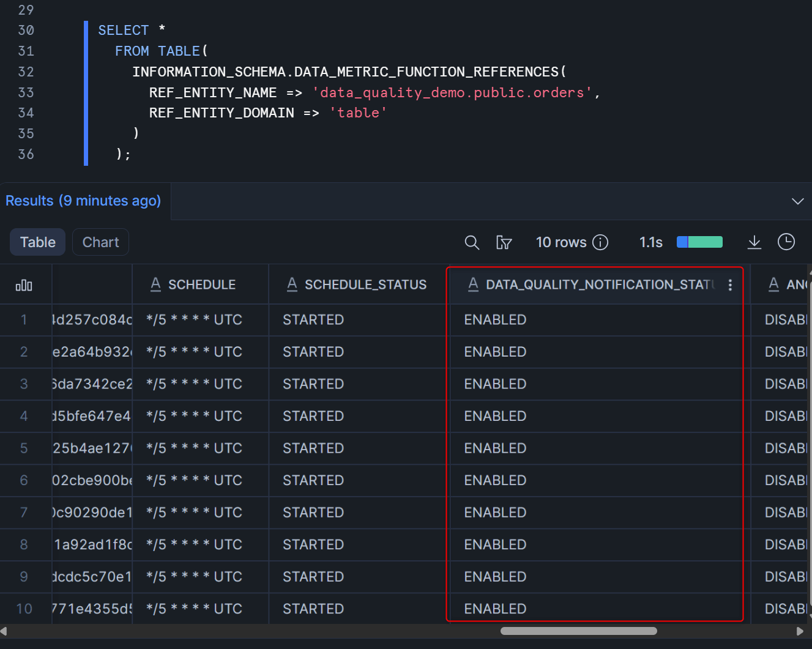Click the horizontal scrollbar thumb

tap(578, 631)
